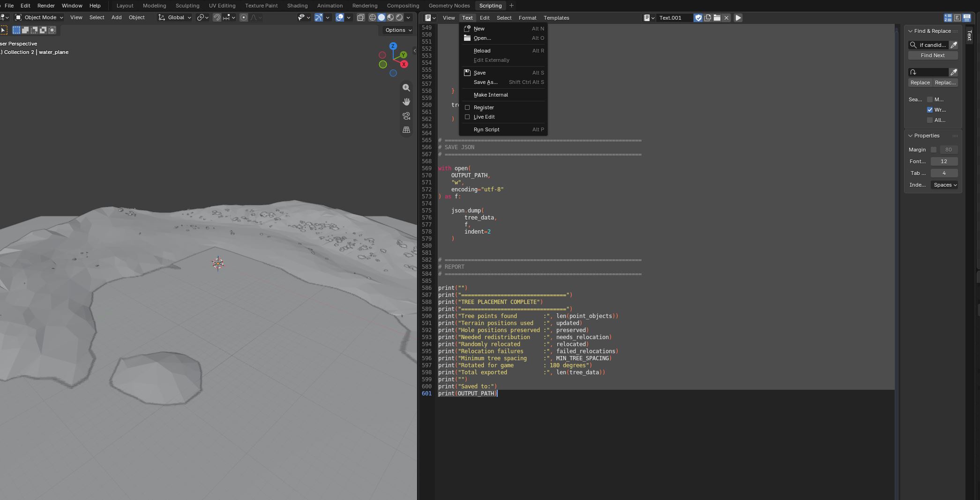The image size is (980, 500).
Task: Adjust the Tab width value field
Action: point(944,173)
